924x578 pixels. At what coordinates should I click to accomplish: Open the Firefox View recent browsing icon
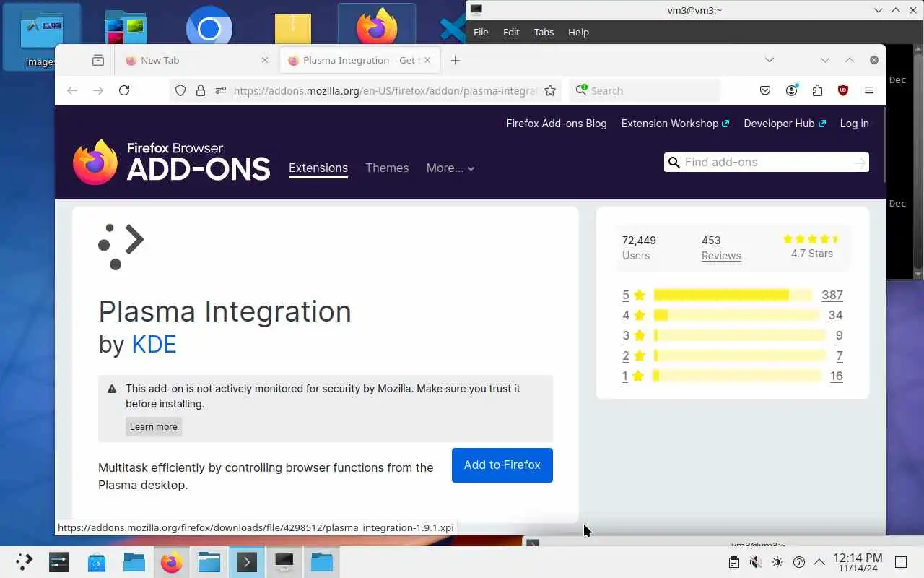98,61
